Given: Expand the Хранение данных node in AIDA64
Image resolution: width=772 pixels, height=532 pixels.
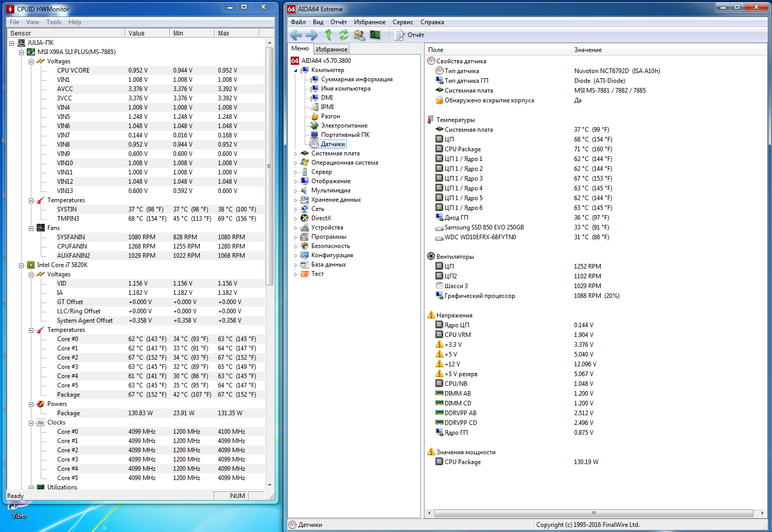Looking at the screenshot, I should point(295,200).
